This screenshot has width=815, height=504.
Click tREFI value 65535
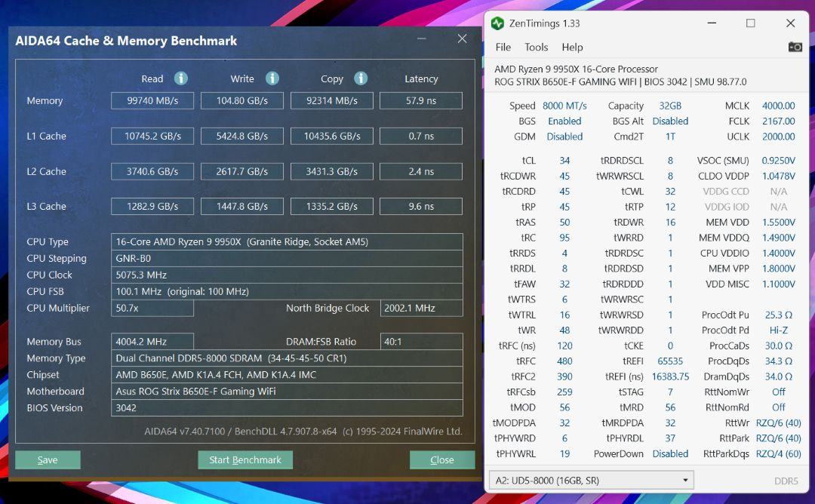[x=670, y=361]
